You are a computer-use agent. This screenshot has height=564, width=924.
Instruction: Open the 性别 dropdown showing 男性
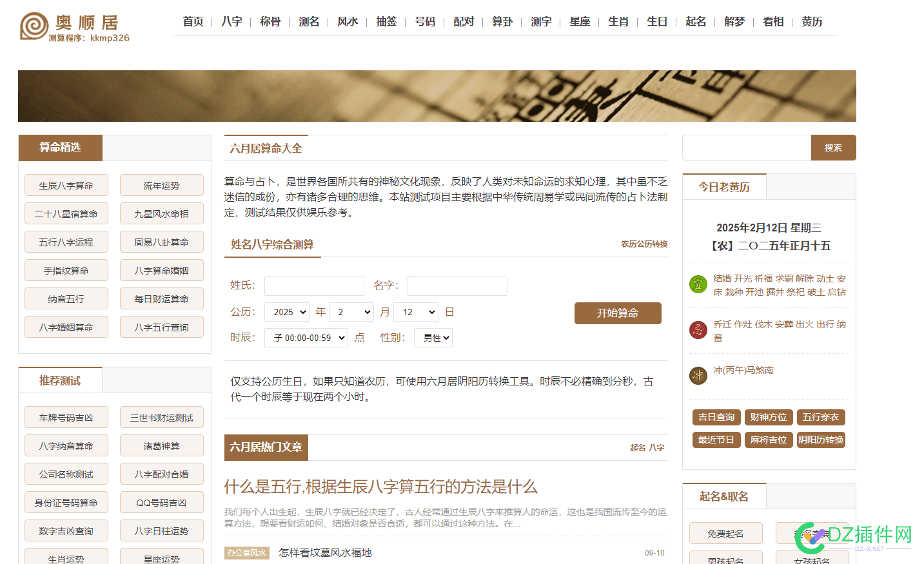tap(433, 338)
